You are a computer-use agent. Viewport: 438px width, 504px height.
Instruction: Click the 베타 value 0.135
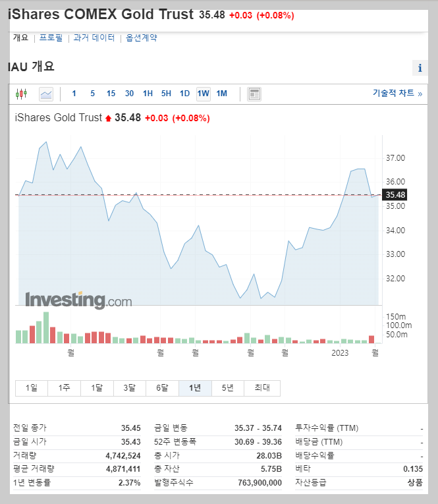coord(413,469)
